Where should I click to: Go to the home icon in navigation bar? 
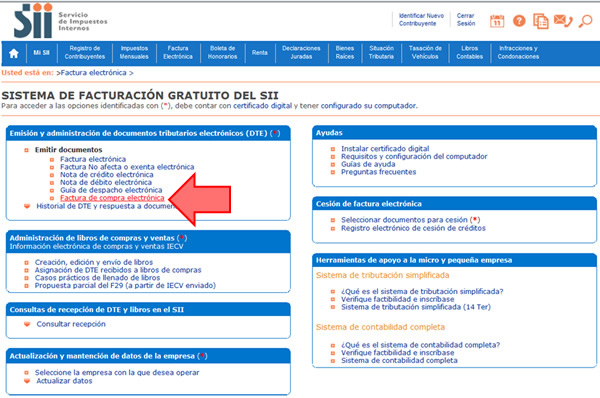click(14, 53)
